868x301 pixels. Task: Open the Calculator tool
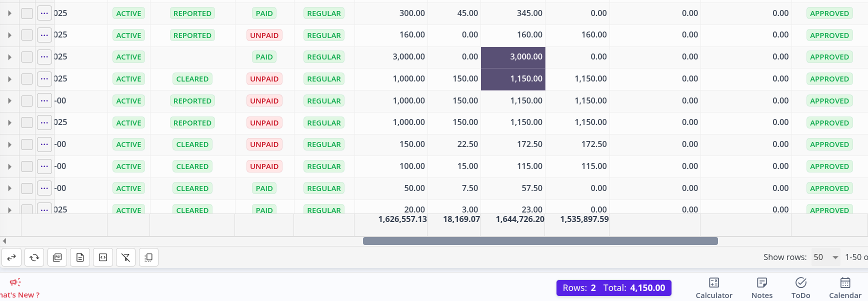[713, 288]
